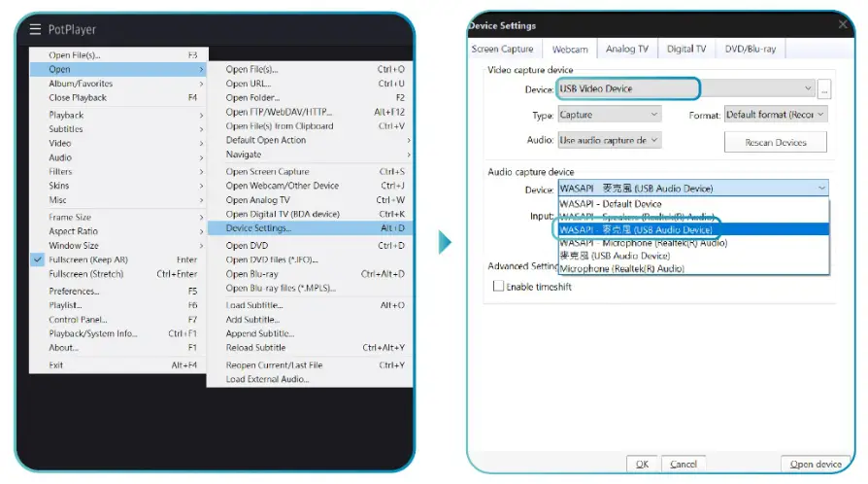Open the Aspect Ratio submenu
868x484 pixels.
[x=118, y=231]
